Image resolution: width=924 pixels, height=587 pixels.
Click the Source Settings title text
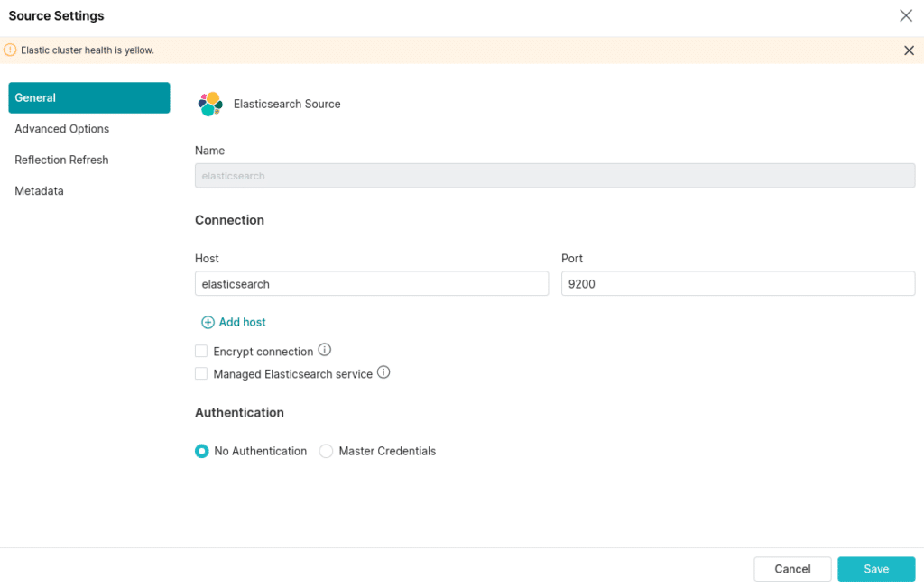click(x=56, y=16)
